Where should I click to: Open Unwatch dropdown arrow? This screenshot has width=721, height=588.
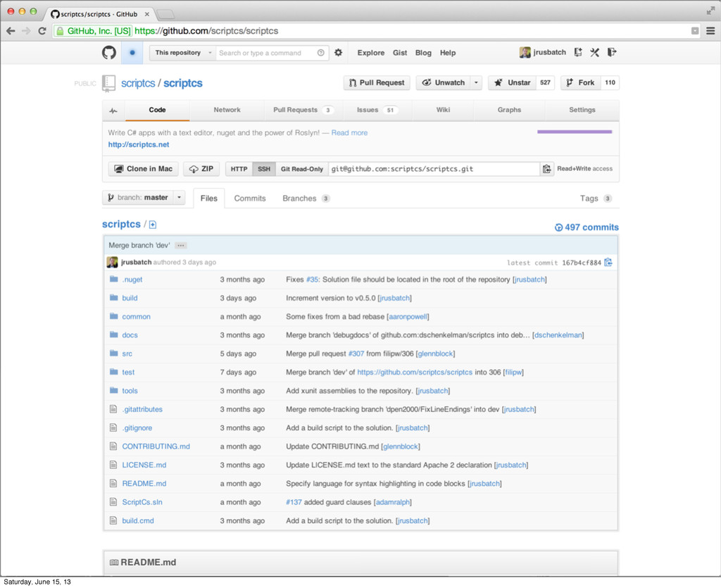477,83
